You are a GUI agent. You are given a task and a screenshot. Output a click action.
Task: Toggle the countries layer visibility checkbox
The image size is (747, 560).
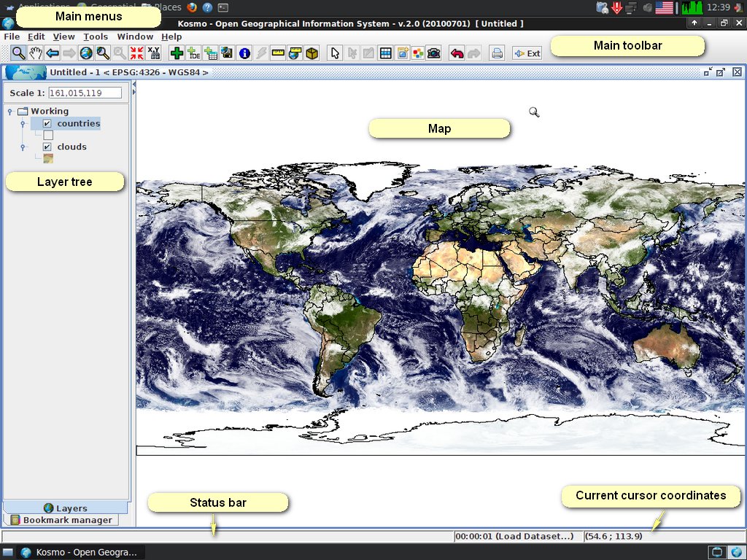pos(47,124)
